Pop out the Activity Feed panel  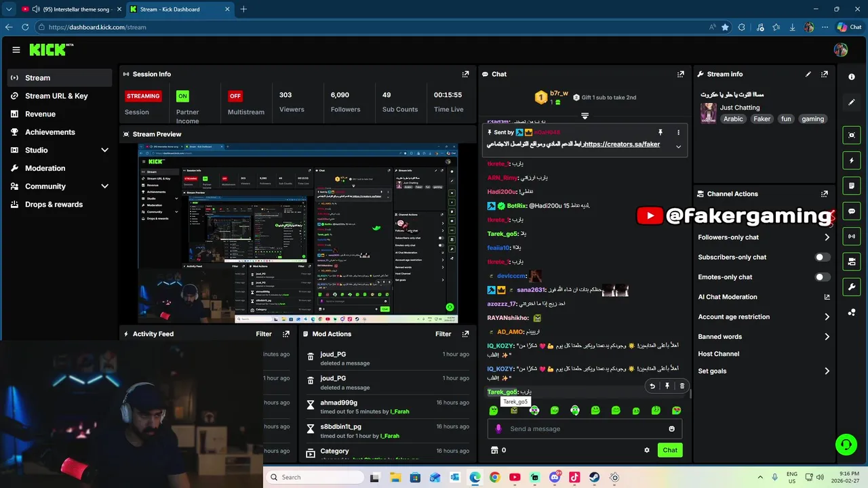(286, 334)
